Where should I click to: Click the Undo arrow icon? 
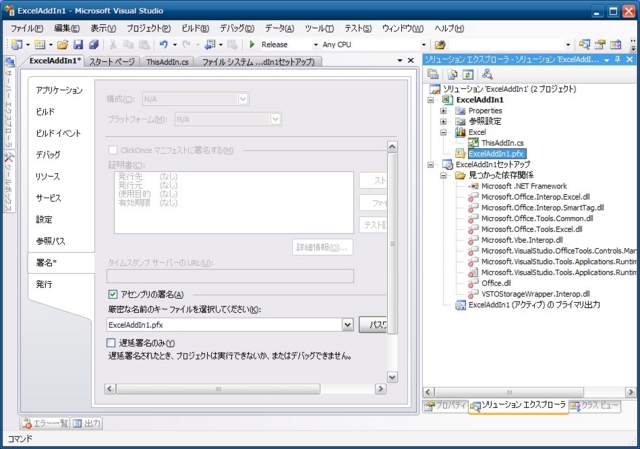[164, 44]
